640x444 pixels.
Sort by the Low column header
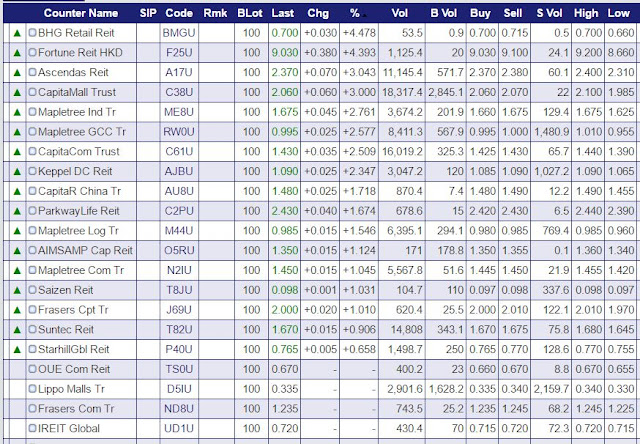[x=619, y=13]
